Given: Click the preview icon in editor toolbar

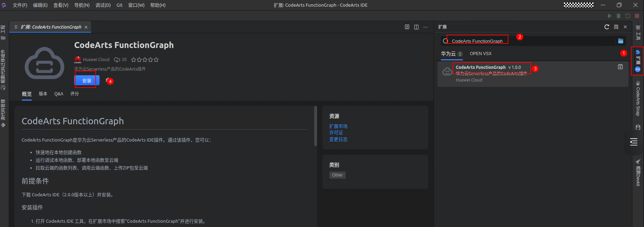Looking at the screenshot, I should pos(407,27).
